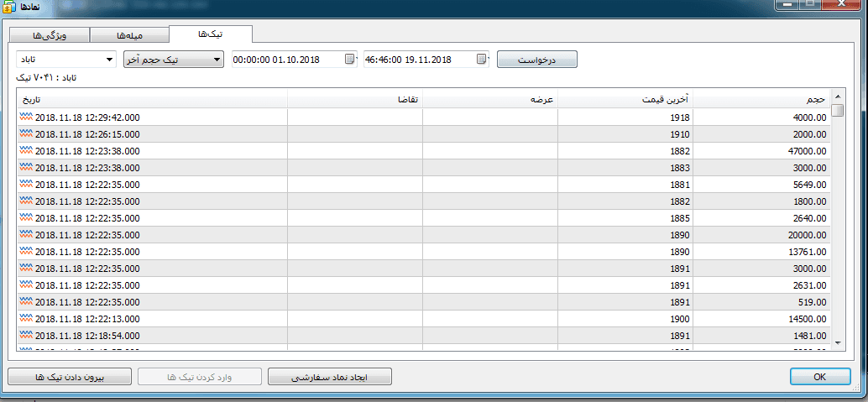
Task: Open the تیک حجم آخر type dropdown
Action: pyautogui.click(x=173, y=60)
